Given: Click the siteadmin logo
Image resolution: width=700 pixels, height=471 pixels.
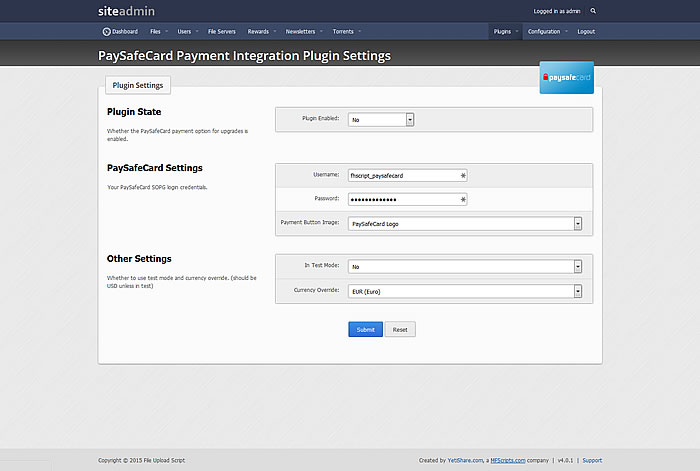Looking at the screenshot, I should click(x=126, y=11).
